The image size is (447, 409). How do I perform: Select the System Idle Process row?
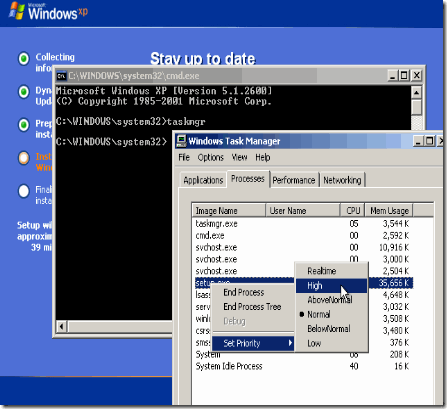point(303,366)
